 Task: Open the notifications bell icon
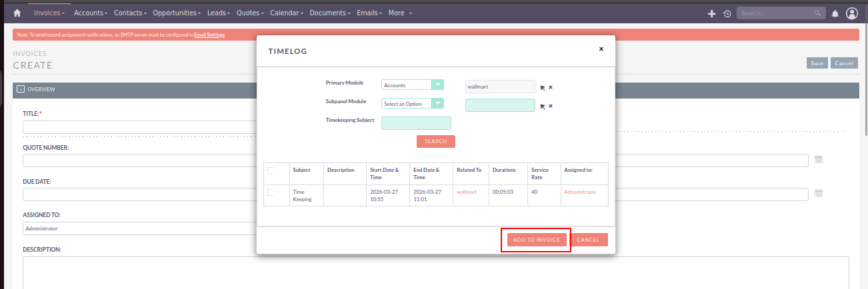[x=835, y=13]
